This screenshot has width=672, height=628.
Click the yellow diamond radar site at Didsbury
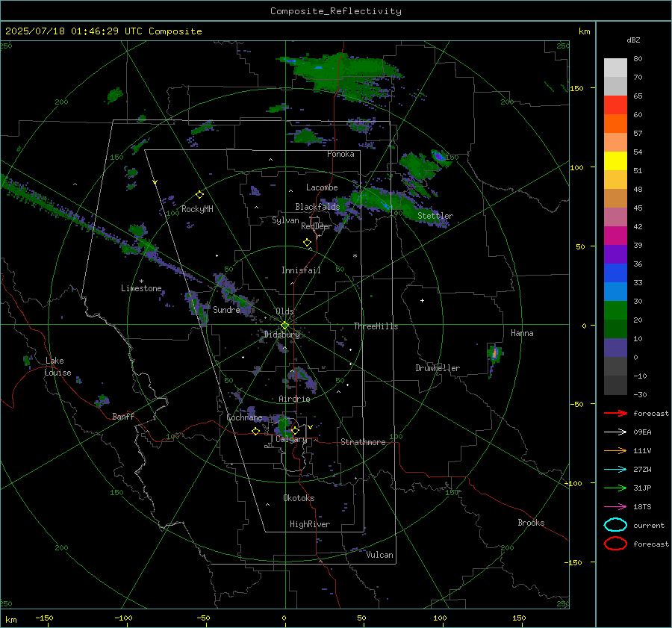pyautogui.click(x=284, y=326)
